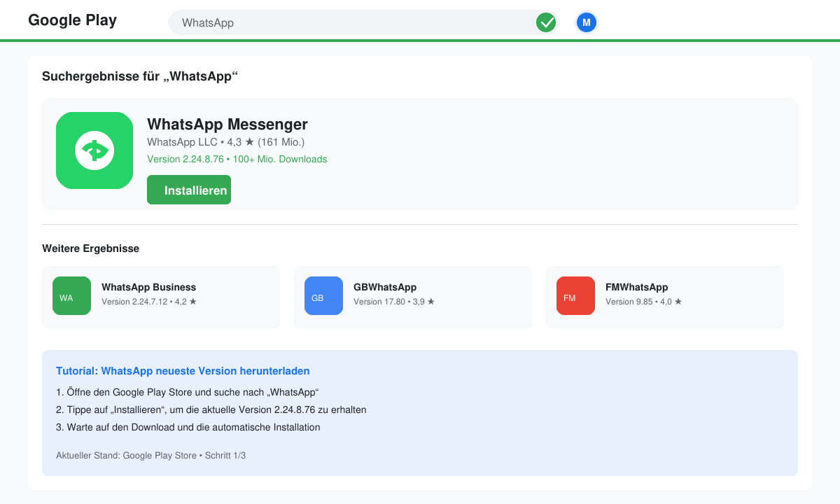Install WhatsApp Messenger with Installieren button
The width and height of the screenshot is (840, 504).
[x=189, y=190]
